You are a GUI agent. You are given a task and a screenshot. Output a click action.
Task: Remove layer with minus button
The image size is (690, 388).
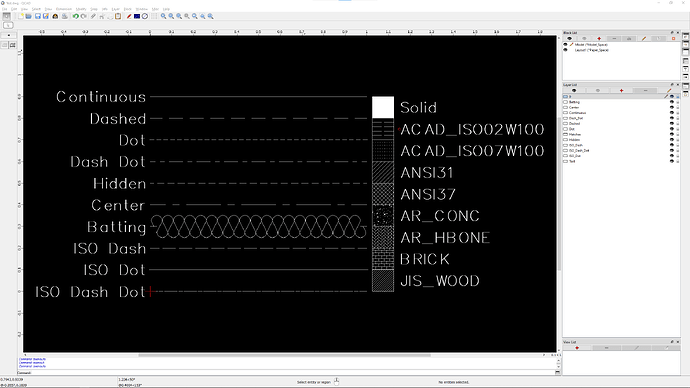tap(646, 91)
